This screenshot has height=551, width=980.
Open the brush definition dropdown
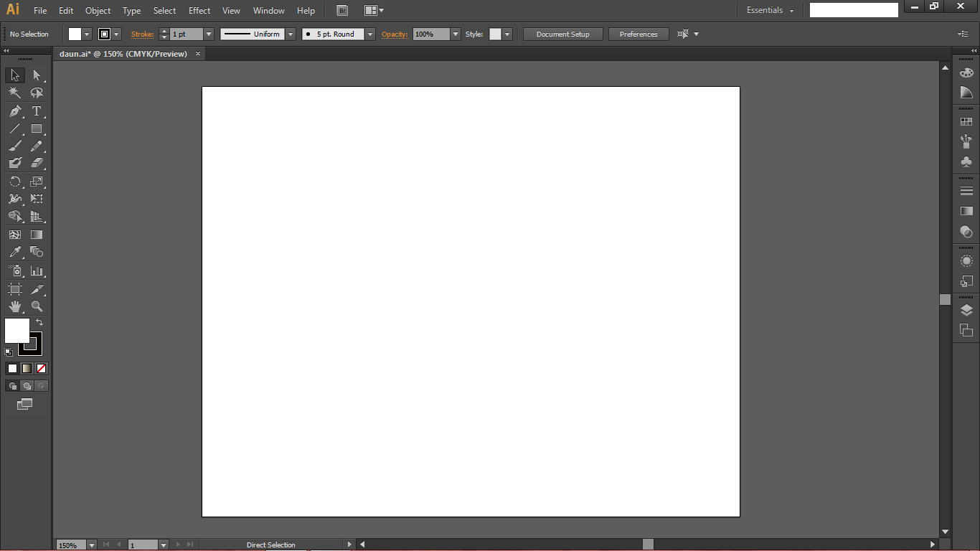click(x=369, y=34)
